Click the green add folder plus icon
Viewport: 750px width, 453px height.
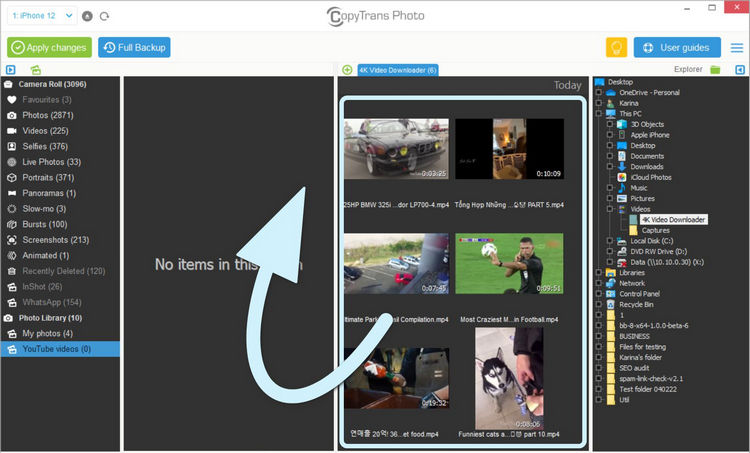(x=347, y=70)
